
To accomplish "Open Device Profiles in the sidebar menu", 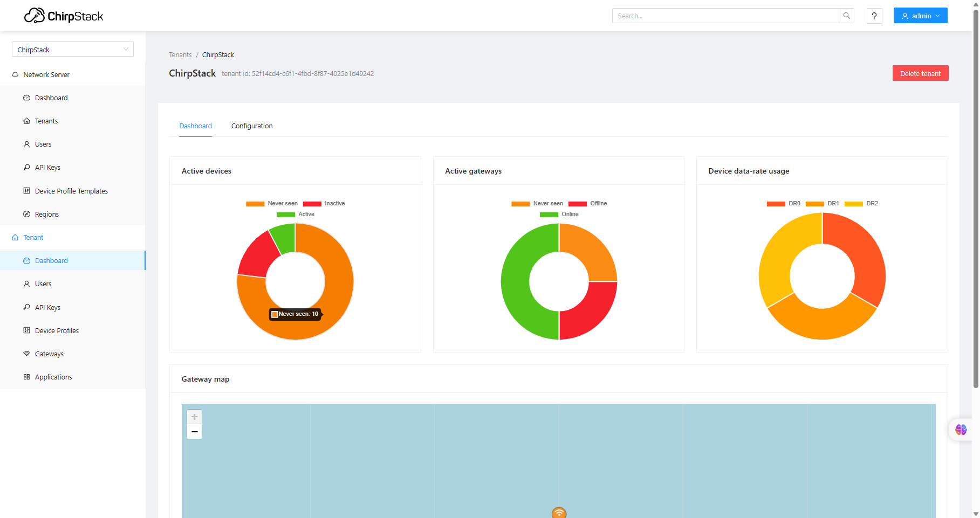I will (x=73, y=330).
